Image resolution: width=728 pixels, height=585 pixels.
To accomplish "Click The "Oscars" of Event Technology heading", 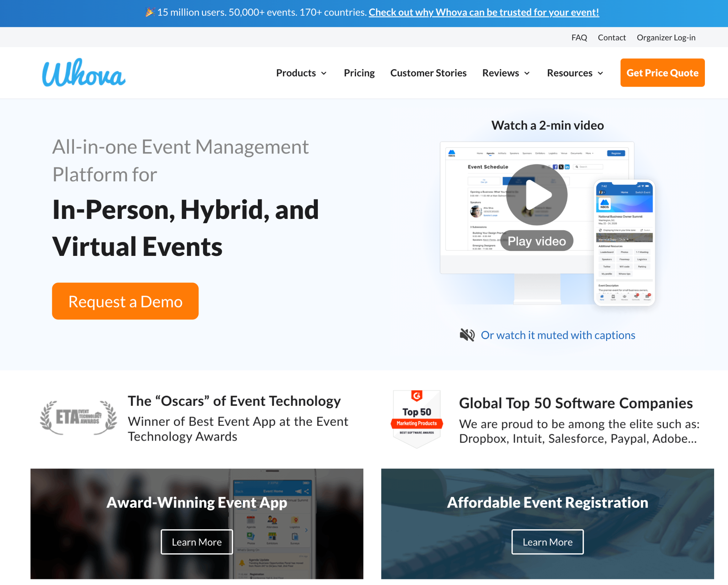I will pyautogui.click(x=234, y=401).
